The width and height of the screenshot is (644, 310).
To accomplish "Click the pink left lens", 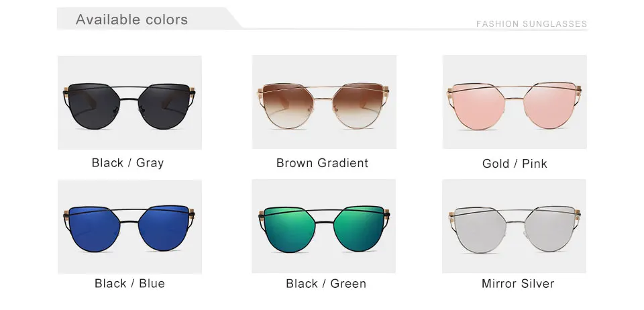I will pyautogui.click(x=479, y=106).
